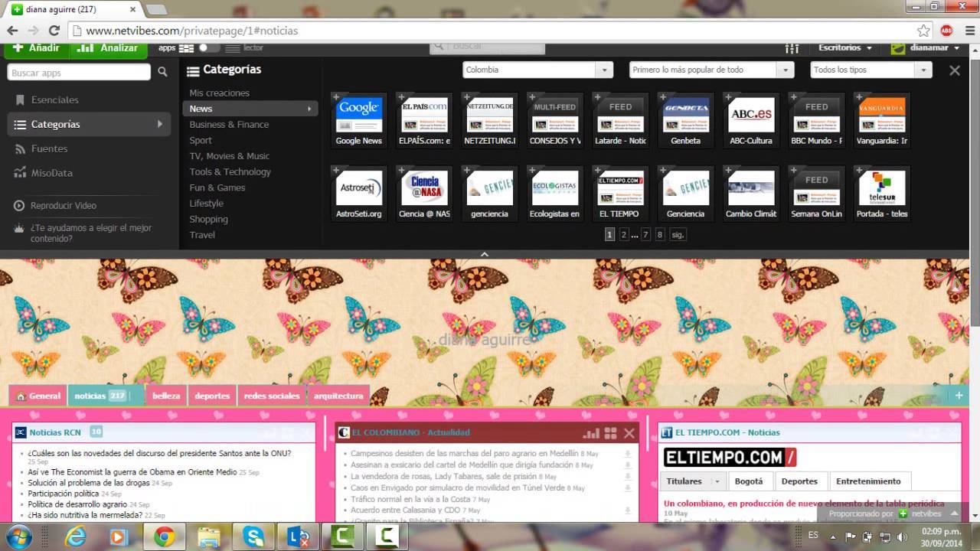Expand the 'Primero lo más popular de todo' dropdown
Image resolution: width=980 pixels, height=551 pixels.
click(x=711, y=70)
